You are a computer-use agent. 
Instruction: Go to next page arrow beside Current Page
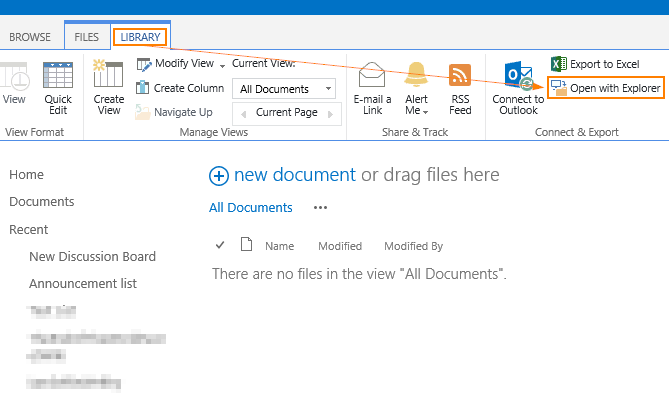coord(330,114)
